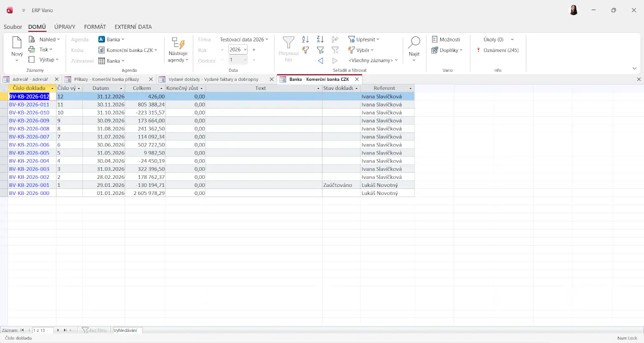Click the Vyhledávání search field
644x343 pixels.
tap(127, 330)
